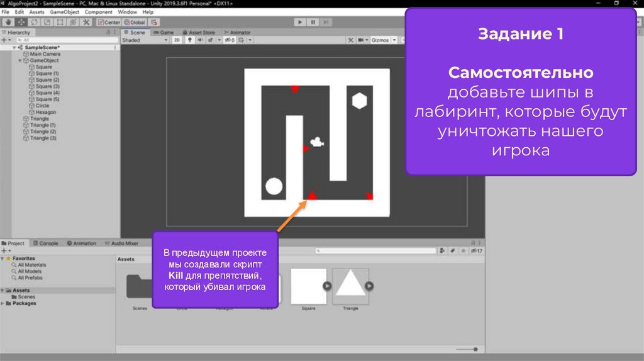
Task: Focus the Project search field
Action: click(376, 250)
